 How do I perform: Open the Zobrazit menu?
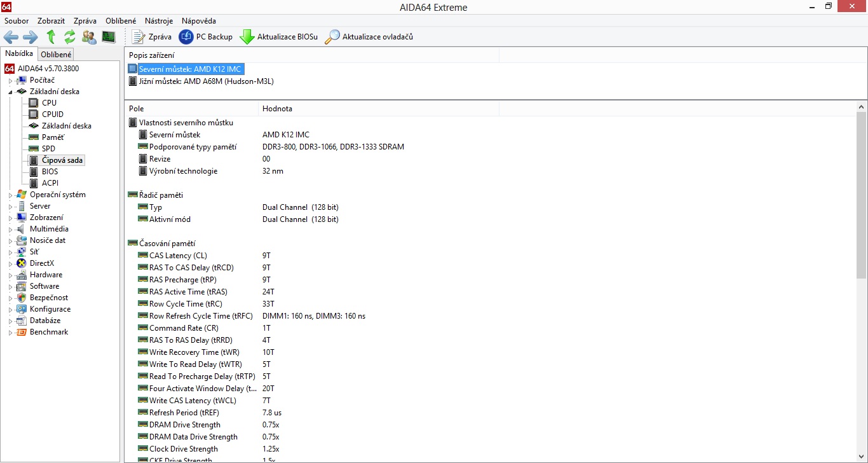51,21
